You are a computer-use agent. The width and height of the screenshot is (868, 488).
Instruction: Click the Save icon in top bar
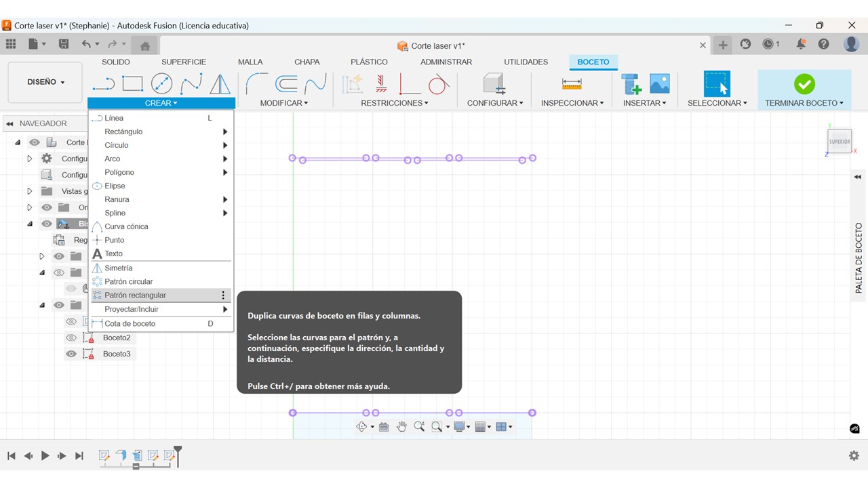click(64, 44)
